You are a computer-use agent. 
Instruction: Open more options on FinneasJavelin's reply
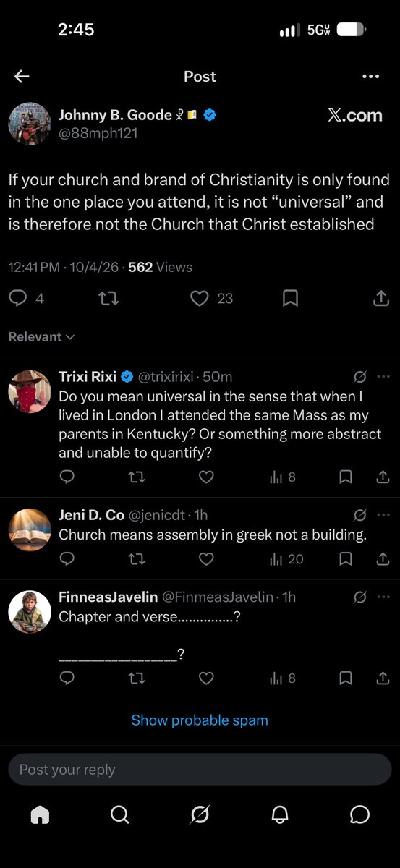click(383, 597)
